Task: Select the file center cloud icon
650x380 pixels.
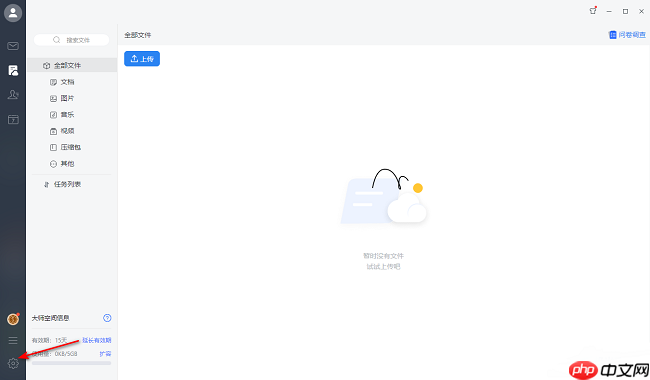Action: coord(13,70)
